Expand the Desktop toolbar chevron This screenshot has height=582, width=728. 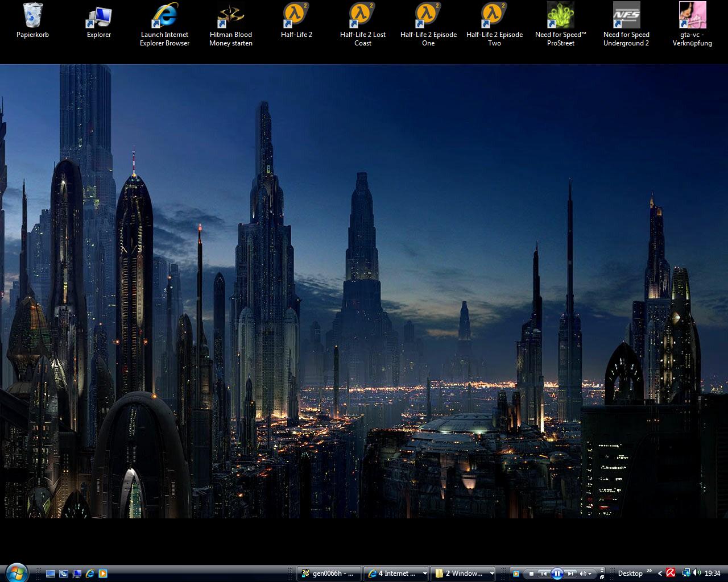(x=649, y=571)
